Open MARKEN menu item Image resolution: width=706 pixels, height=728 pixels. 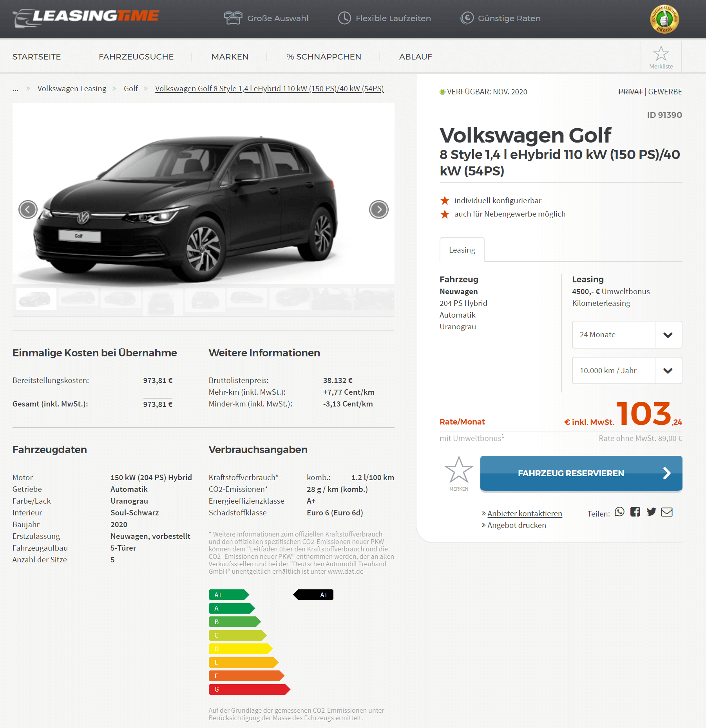pos(230,57)
